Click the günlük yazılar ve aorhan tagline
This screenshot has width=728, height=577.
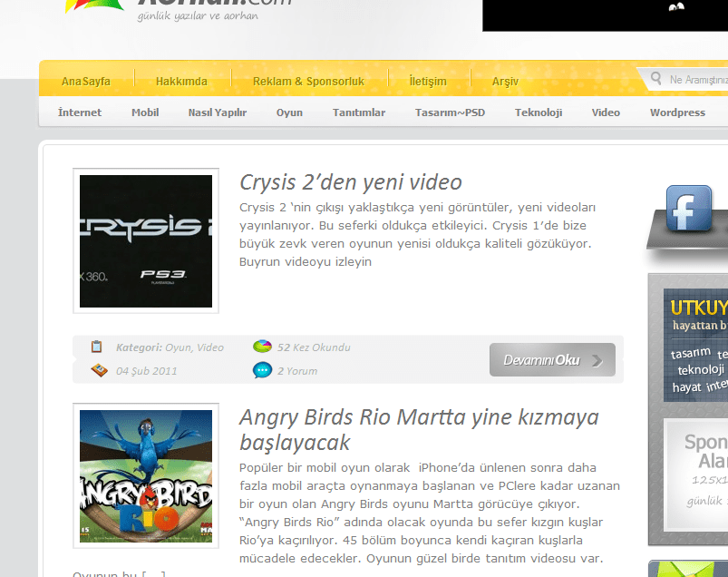point(198,15)
